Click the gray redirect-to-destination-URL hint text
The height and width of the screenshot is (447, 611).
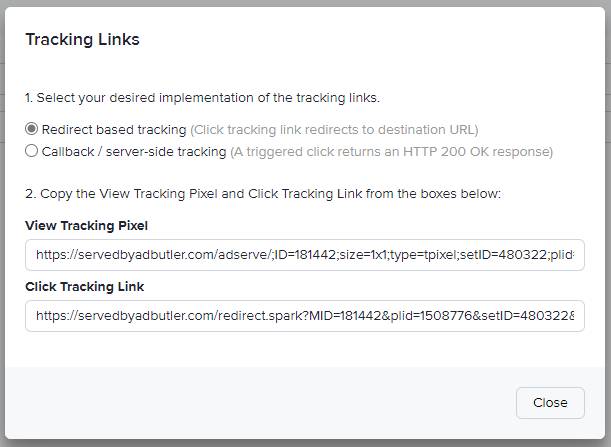(x=334, y=130)
